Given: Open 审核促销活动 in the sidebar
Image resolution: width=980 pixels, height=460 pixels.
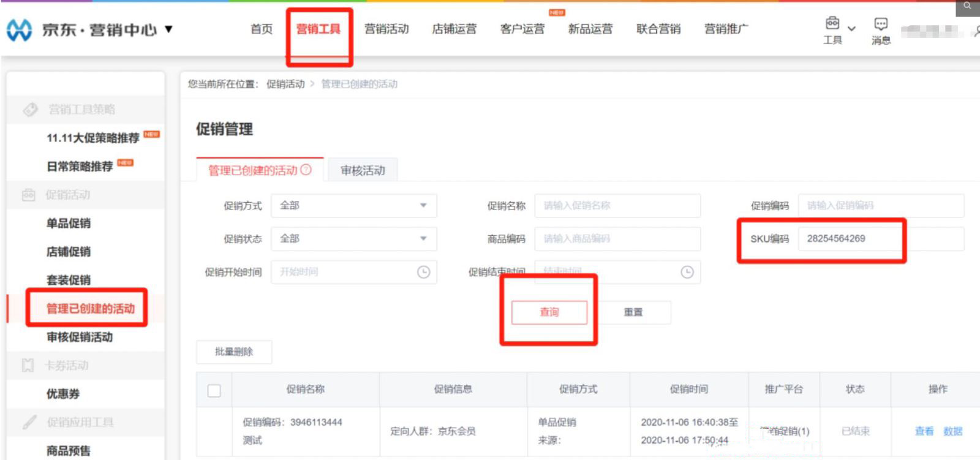Looking at the screenshot, I should coord(80,337).
